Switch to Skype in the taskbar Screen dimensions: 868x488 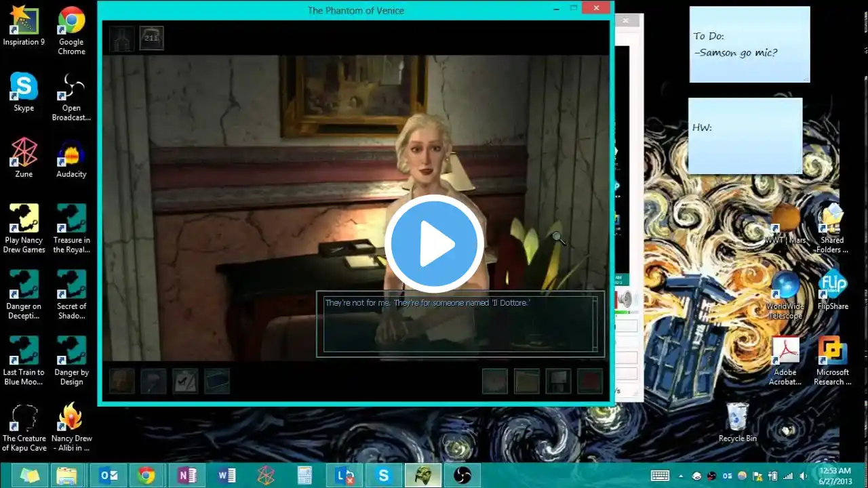(384, 475)
